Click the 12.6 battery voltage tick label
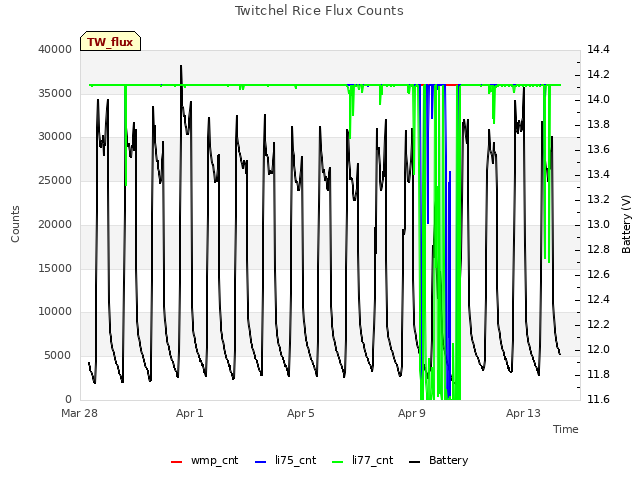 (598, 274)
